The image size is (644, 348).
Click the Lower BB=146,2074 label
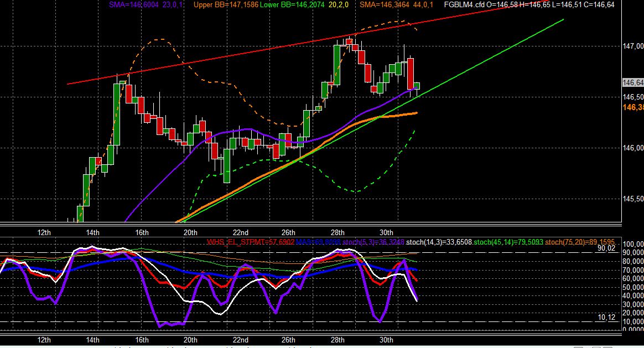[x=292, y=5]
